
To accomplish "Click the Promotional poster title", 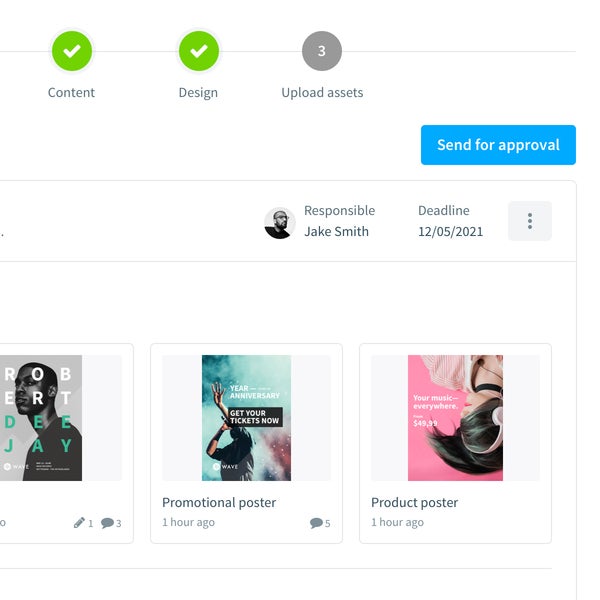I will pos(219,502).
